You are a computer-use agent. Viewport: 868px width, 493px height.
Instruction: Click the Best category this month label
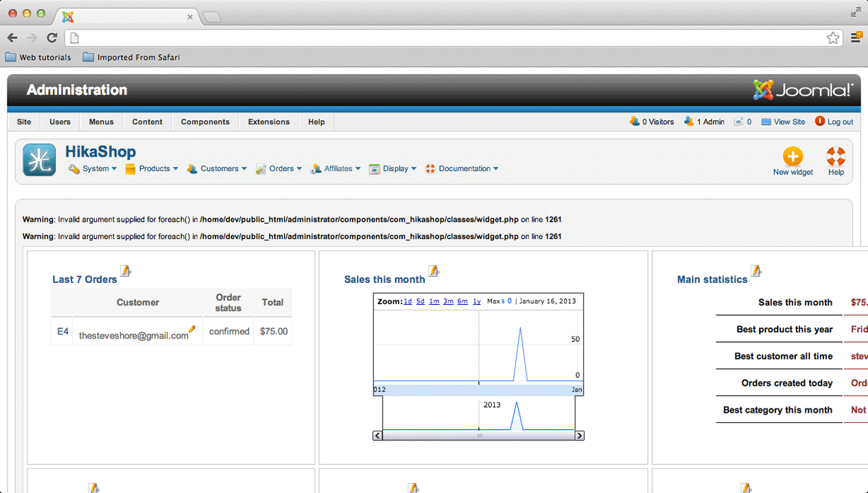[777, 410]
